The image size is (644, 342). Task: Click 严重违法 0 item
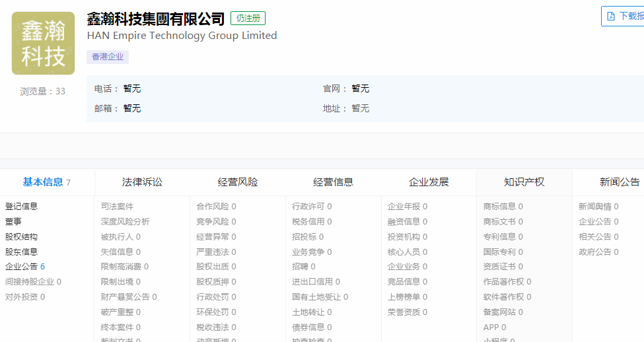click(x=217, y=252)
